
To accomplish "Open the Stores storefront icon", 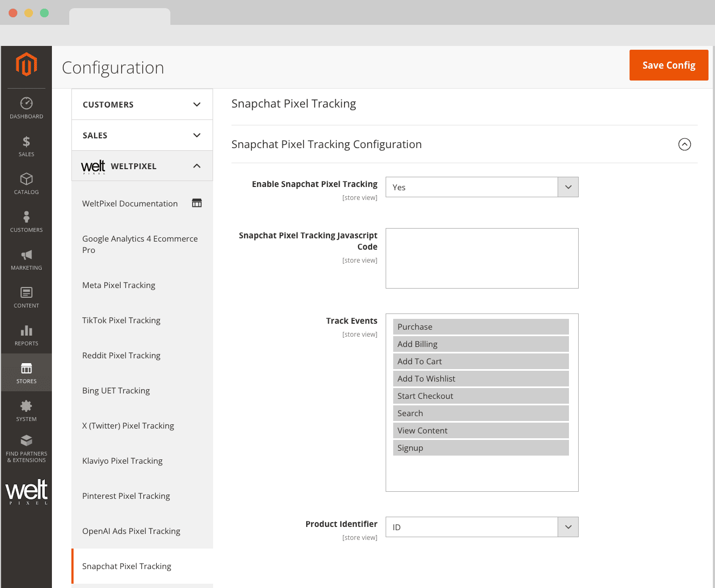I will [x=27, y=368].
